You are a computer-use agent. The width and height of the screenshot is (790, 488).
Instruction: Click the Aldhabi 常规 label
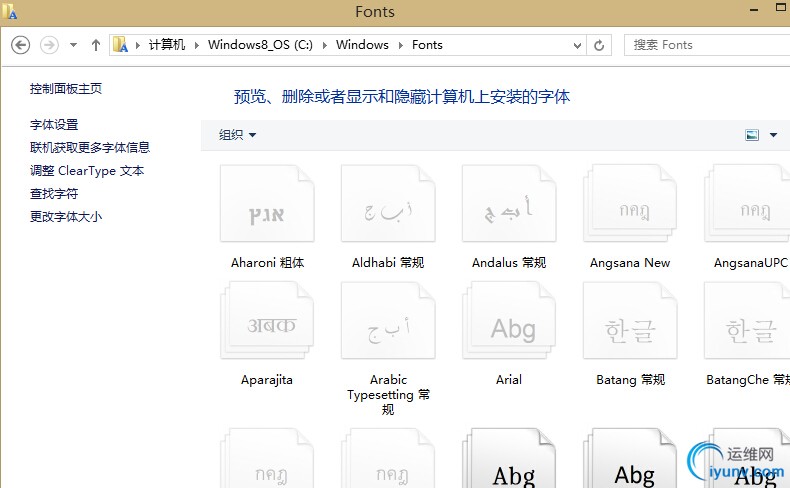[388, 263]
